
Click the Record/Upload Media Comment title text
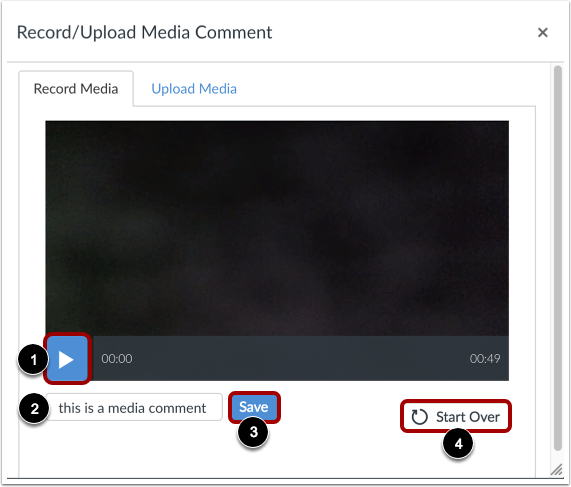(x=144, y=32)
